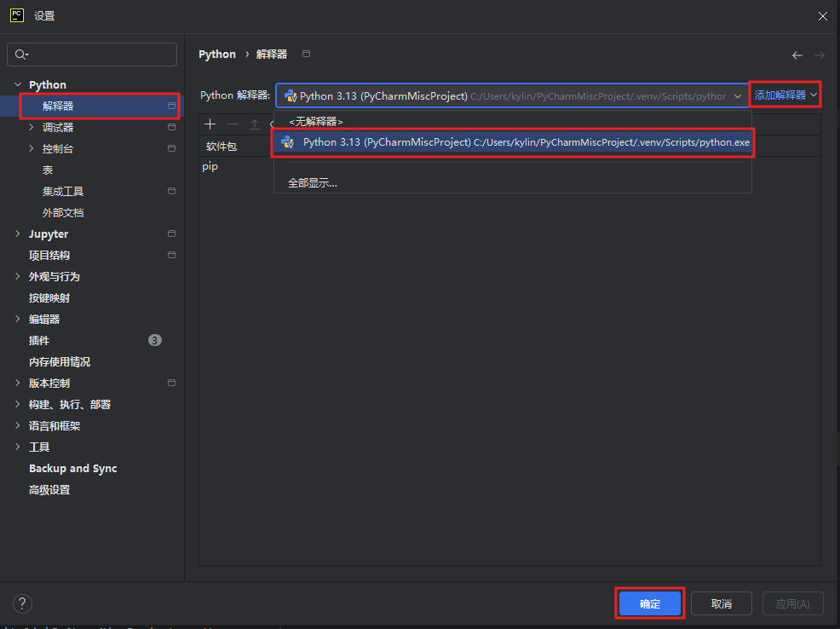Select Python 3.13 interpreter from dropdown list
840x629 pixels.
(x=513, y=142)
